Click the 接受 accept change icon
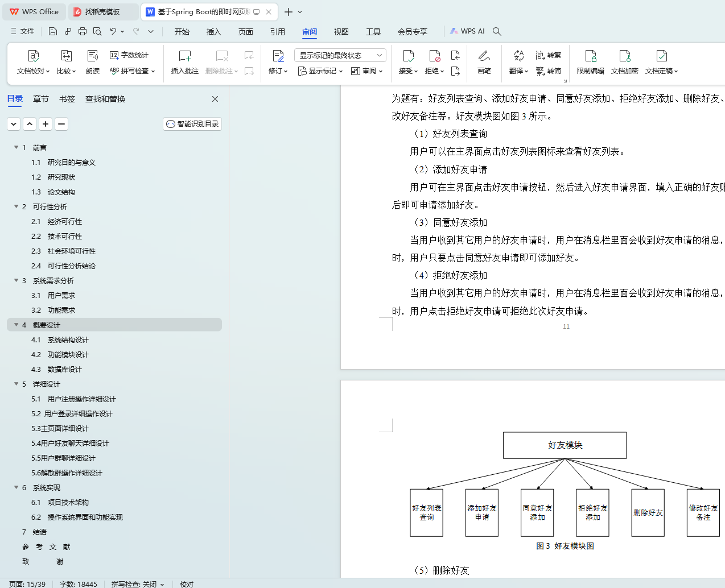The image size is (725, 588). click(x=409, y=56)
